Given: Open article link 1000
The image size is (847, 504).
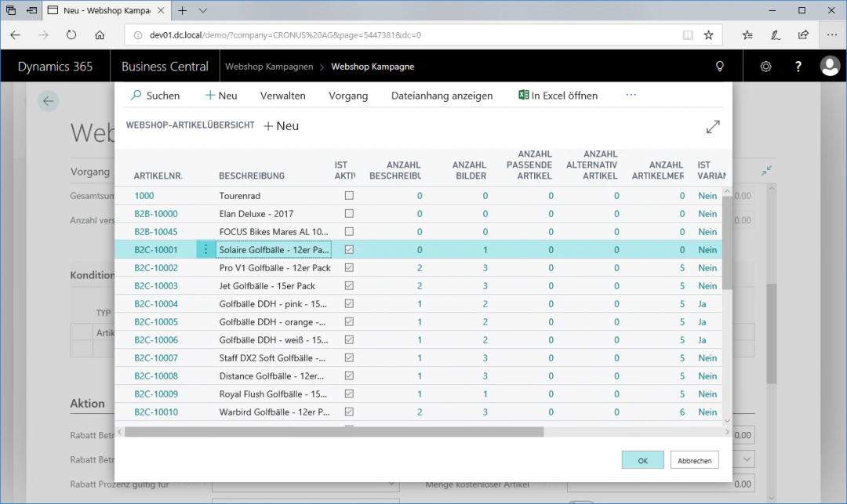Looking at the screenshot, I should coord(144,195).
